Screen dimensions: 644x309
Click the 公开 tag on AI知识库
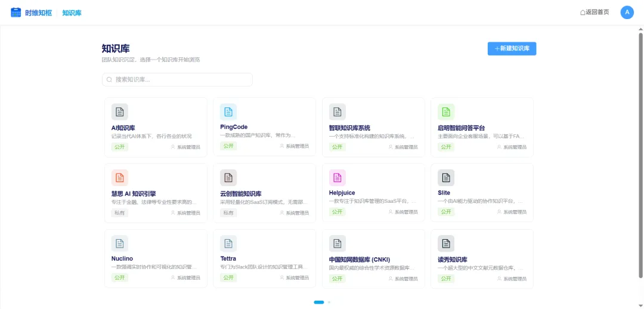click(119, 147)
